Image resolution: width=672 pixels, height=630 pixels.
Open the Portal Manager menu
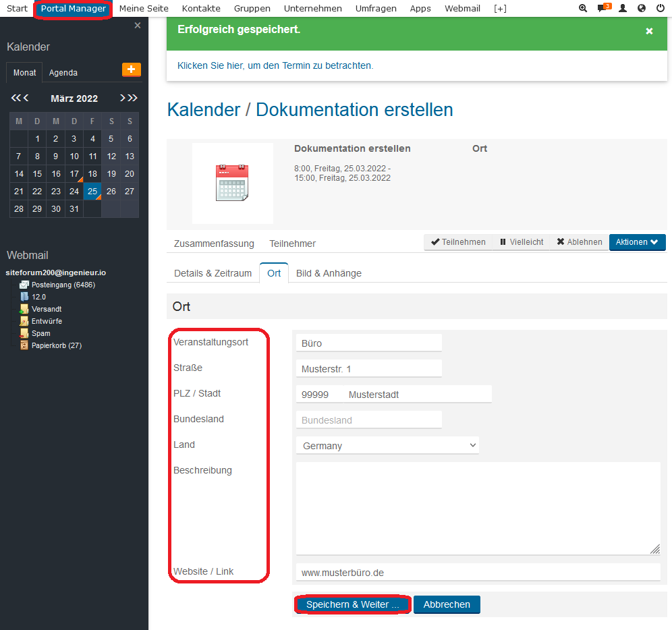coord(73,9)
